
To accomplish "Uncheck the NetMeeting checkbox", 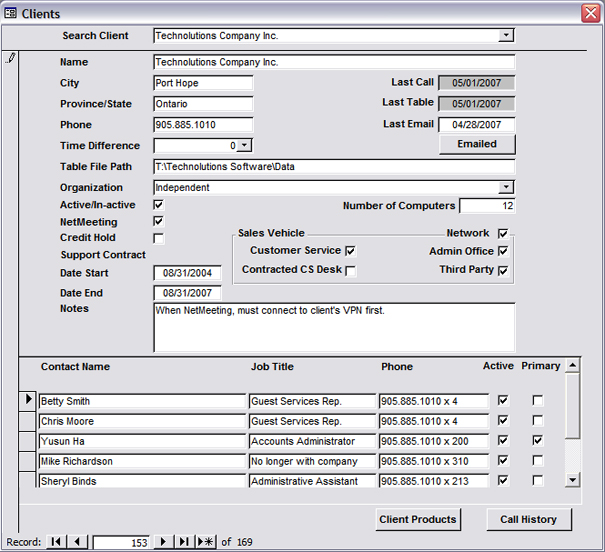I will (x=159, y=221).
